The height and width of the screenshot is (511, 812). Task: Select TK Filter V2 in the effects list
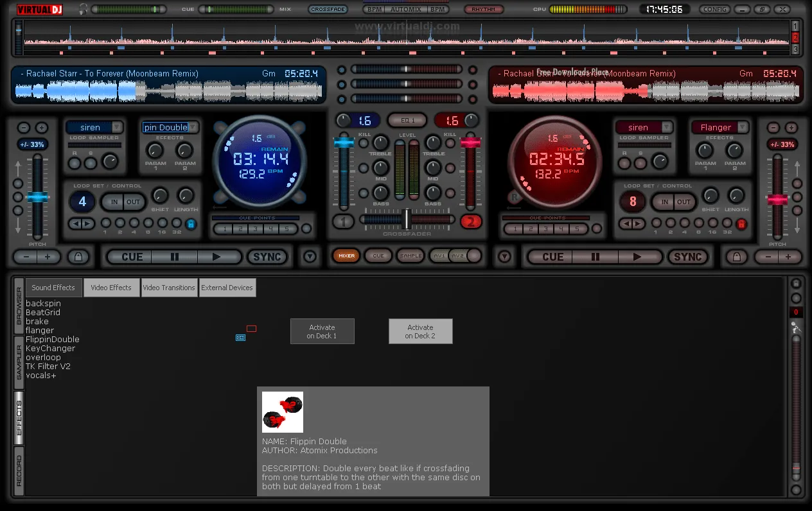coord(48,366)
